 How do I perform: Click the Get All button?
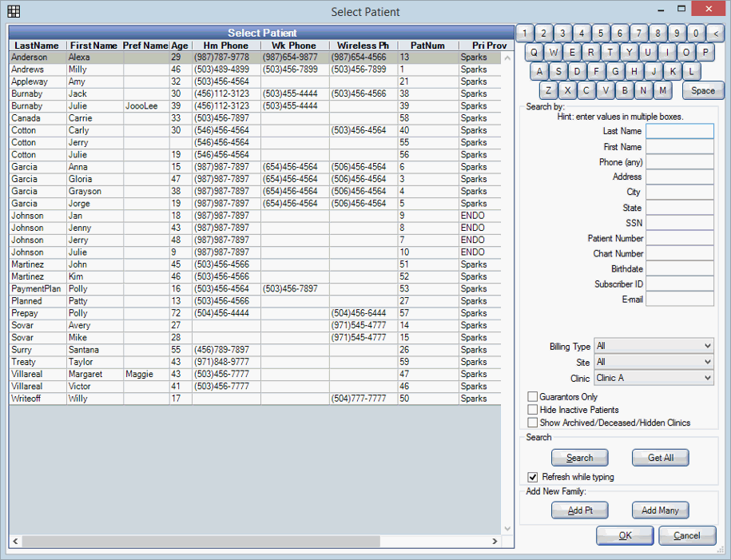pos(660,457)
